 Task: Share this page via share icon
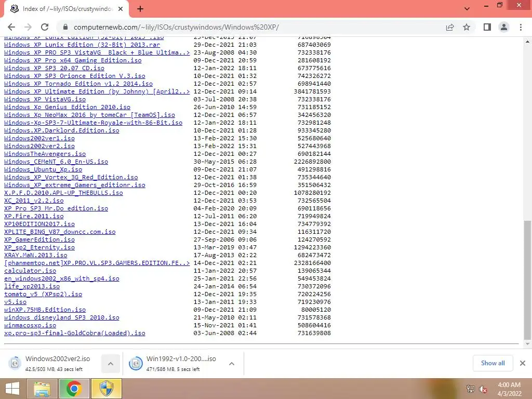[450, 27]
